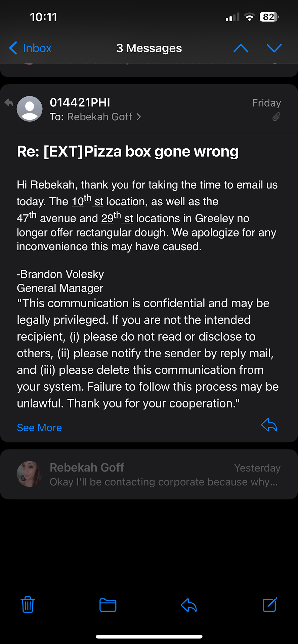This screenshot has width=298, height=644.
Task: Open the attachment paperclip icon
Action: pyautogui.click(x=276, y=117)
